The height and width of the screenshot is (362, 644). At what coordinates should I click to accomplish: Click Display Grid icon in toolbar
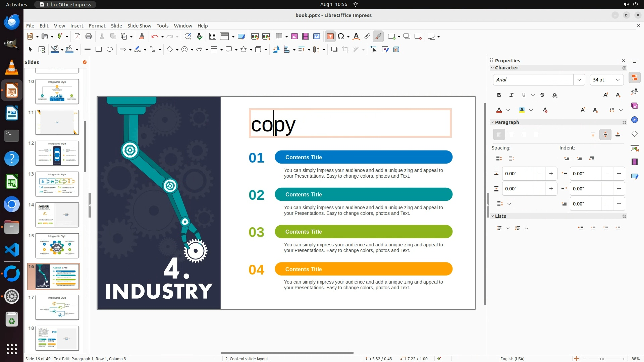(212, 37)
